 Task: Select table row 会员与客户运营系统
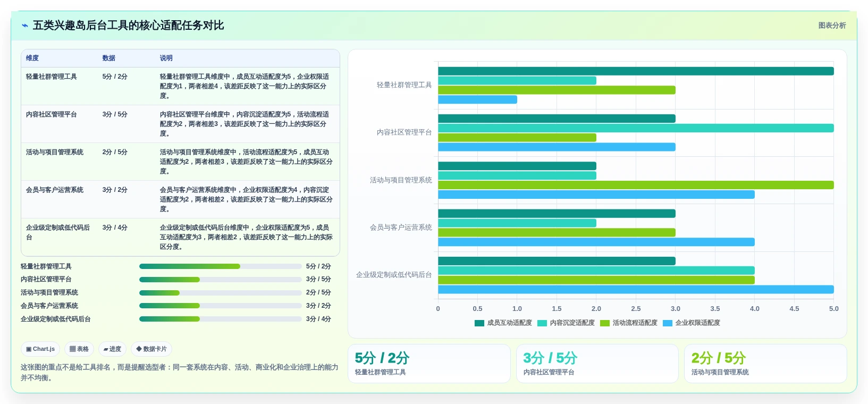180,199
